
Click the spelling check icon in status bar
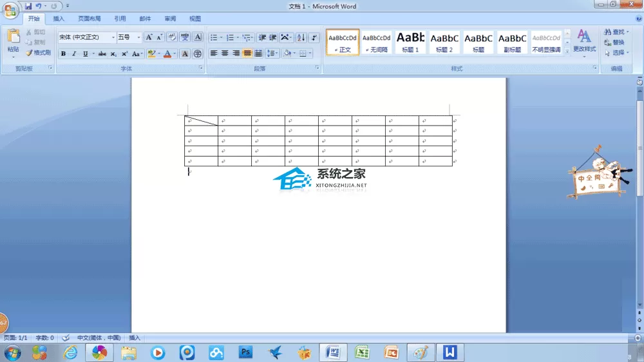click(x=66, y=338)
